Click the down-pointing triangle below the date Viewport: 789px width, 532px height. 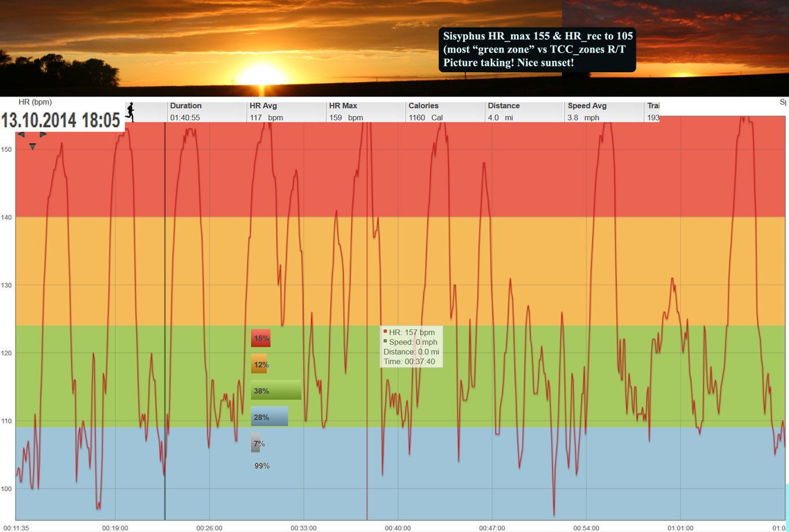coord(32,147)
